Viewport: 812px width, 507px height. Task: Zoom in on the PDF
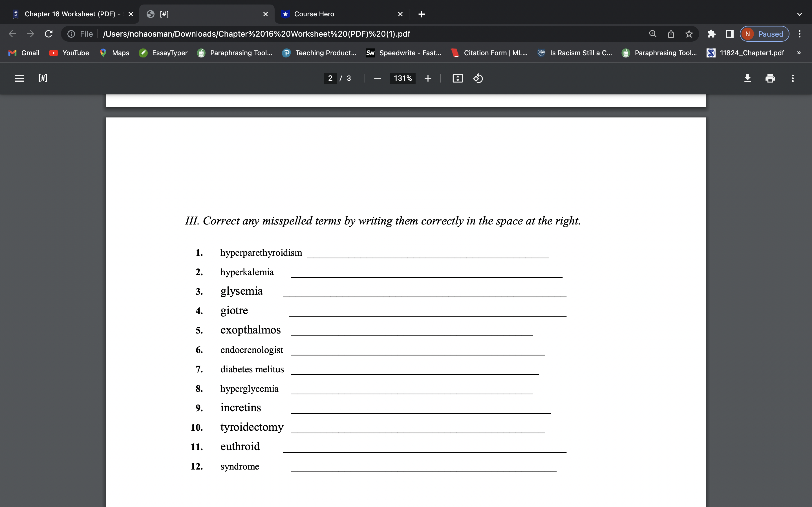[x=428, y=78]
